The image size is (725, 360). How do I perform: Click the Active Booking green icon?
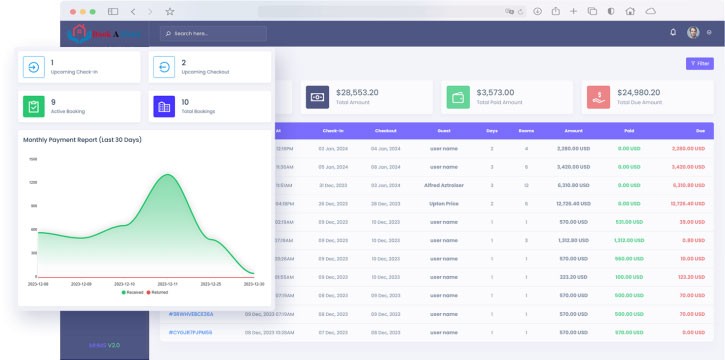pyautogui.click(x=34, y=107)
